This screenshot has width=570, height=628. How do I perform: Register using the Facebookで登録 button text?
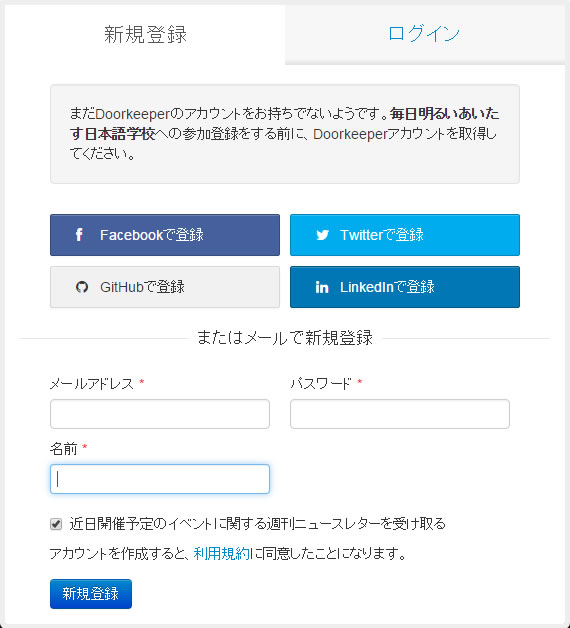coord(152,235)
